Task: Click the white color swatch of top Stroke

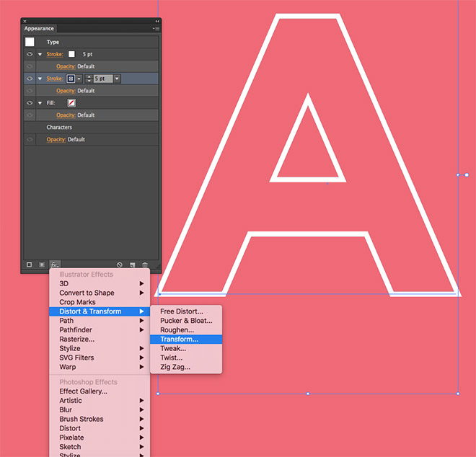Action: 71,54
